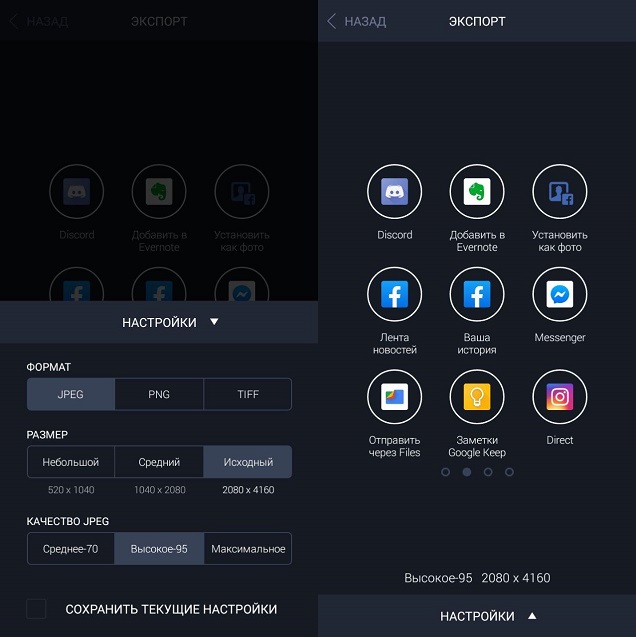Share via Instagram Direct
Image resolution: width=636 pixels, height=637 pixels.
pyautogui.click(x=560, y=396)
